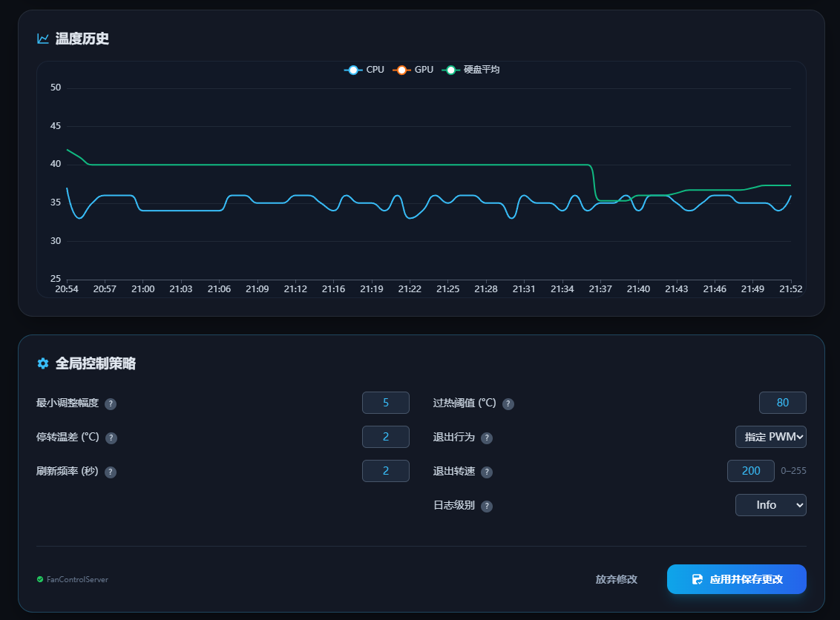
Task: Click the 放弃修改 button
Action: (x=616, y=579)
